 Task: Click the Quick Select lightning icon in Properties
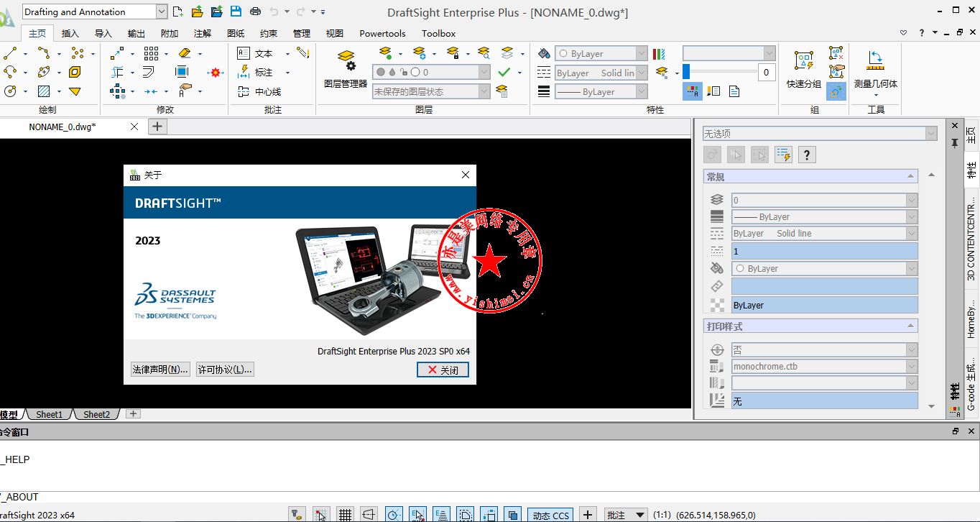783,155
